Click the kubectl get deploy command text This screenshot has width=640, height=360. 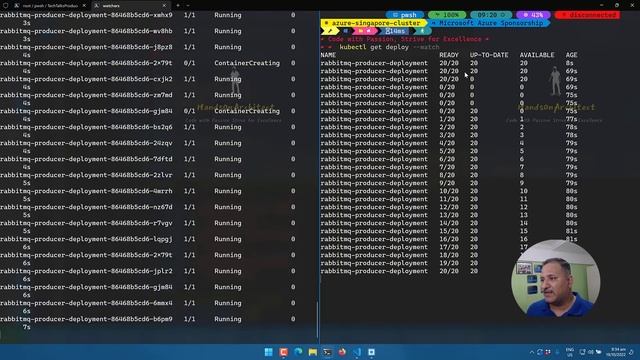(374, 47)
